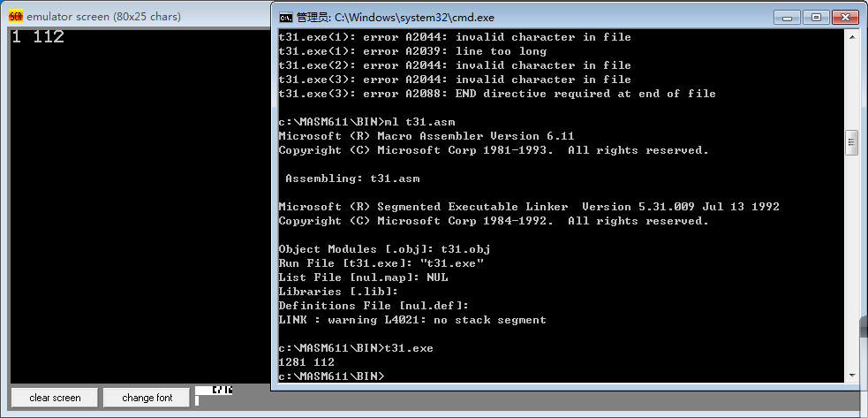Minimize the cmd.exe window

click(x=786, y=17)
